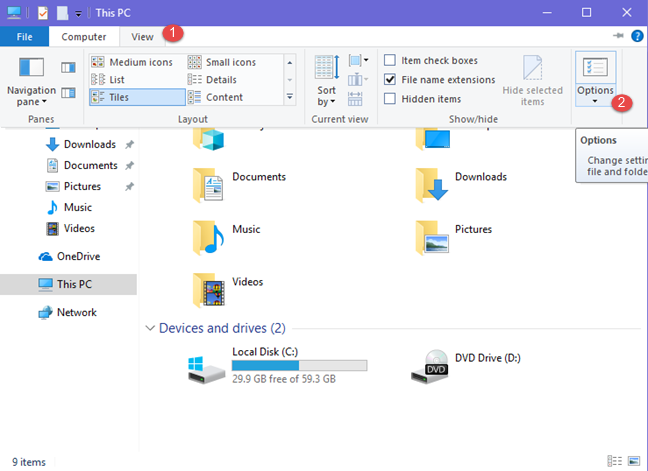
Task: Click the Navigation pane button
Action: (31, 82)
